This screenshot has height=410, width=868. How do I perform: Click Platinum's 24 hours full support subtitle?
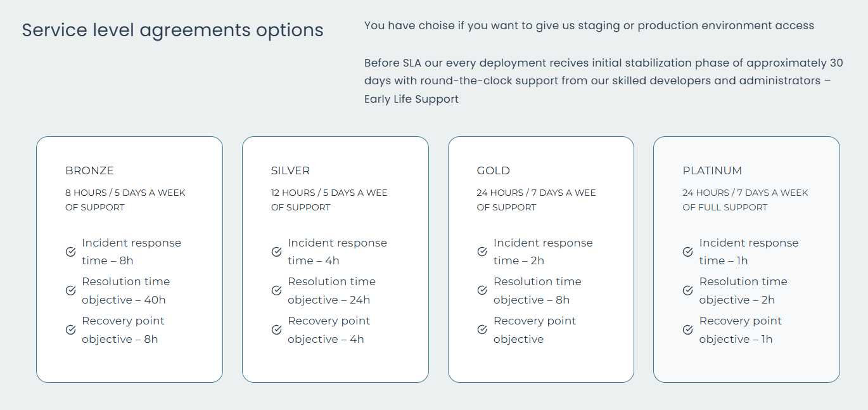pos(746,200)
